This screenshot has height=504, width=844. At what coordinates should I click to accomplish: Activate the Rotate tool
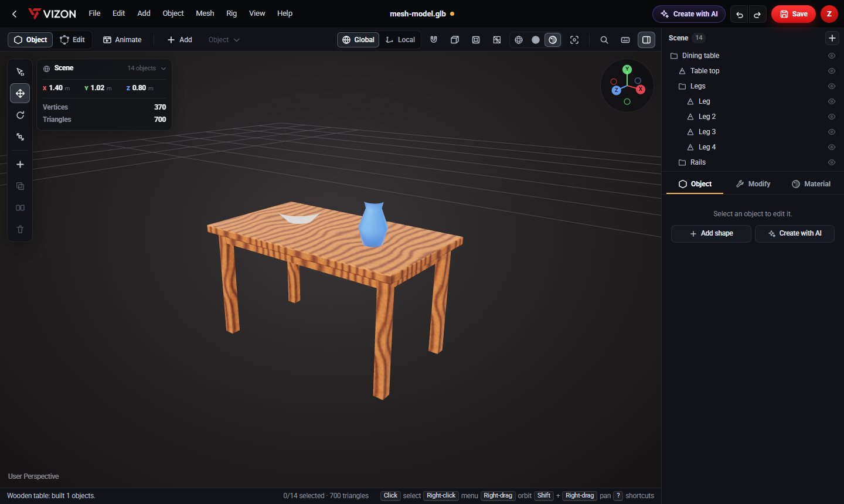[x=20, y=115]
